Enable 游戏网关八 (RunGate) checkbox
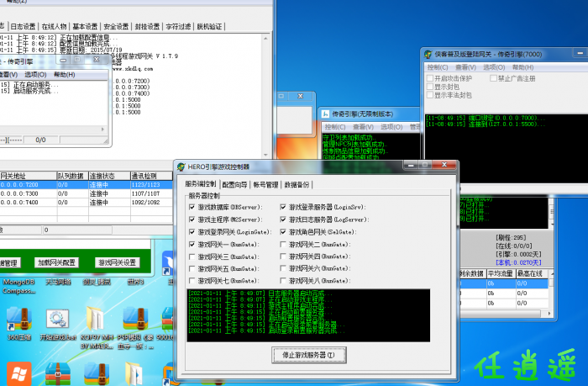Image resolution: width=588 pixels, height=386 pixels. tap(283, 281)
